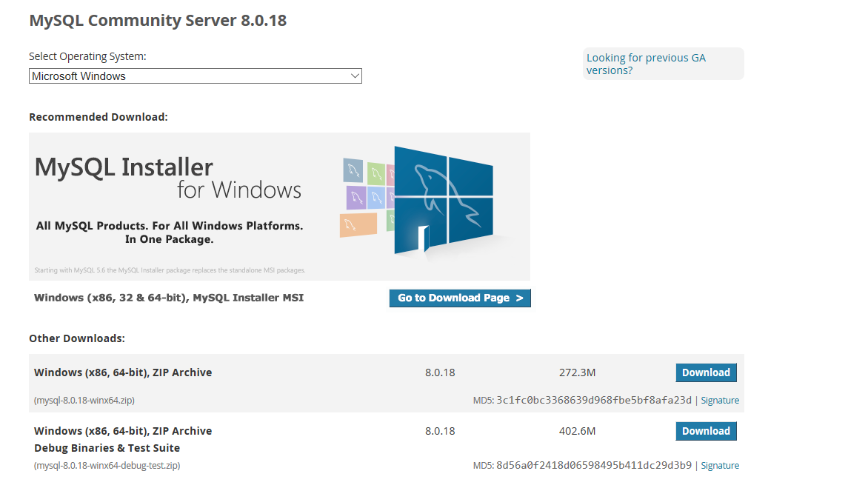
Task: Click the 'Recommended Download:' heading
Action: (x=98, y=117)
